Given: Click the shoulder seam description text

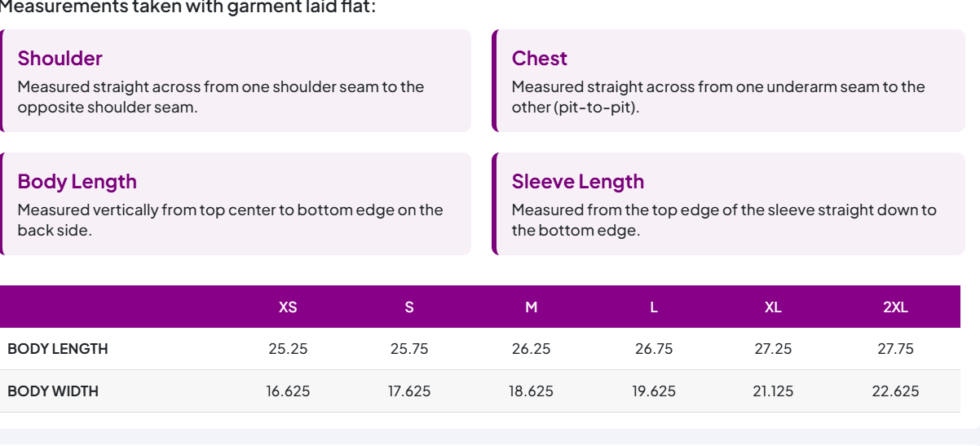Looking at the screenshot, I should pos(221,97).
